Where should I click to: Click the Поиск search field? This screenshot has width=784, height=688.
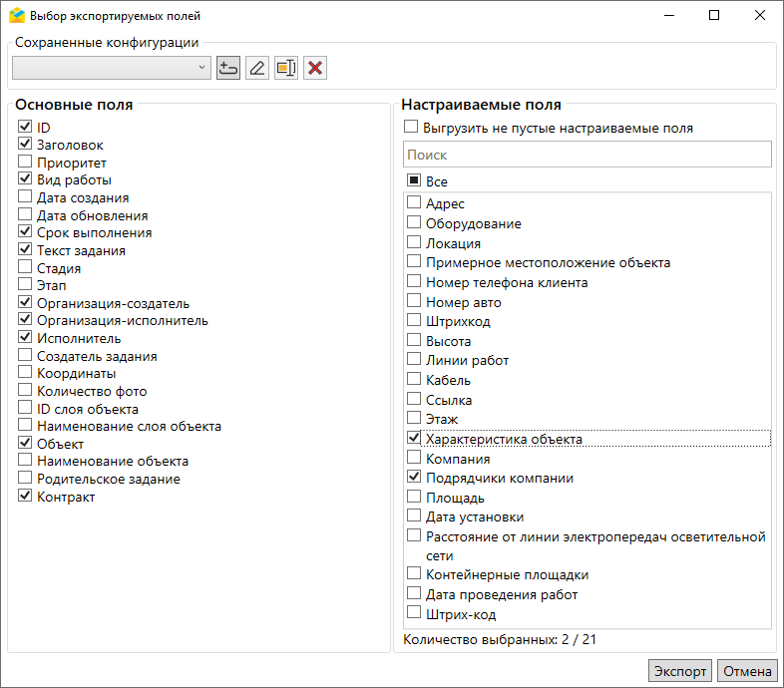[587, 155]
